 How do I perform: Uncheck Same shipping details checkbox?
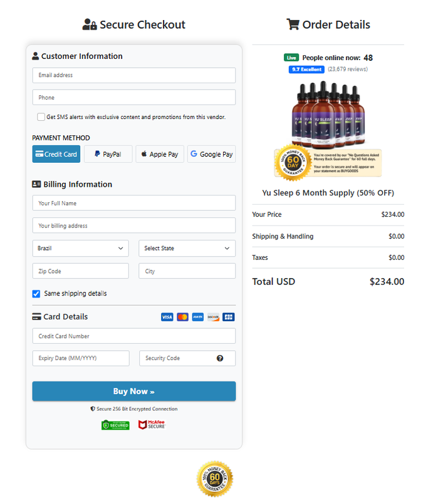click(36, 294)
